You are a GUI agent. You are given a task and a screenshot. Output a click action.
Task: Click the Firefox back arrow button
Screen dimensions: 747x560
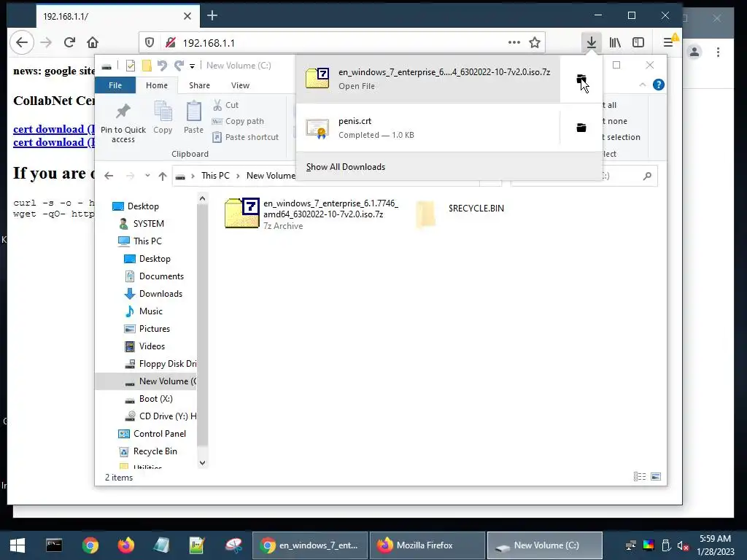click(x=22, y=43)
